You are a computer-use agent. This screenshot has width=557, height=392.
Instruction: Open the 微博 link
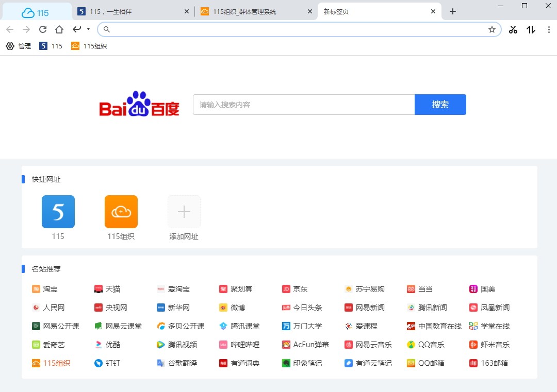232,308
